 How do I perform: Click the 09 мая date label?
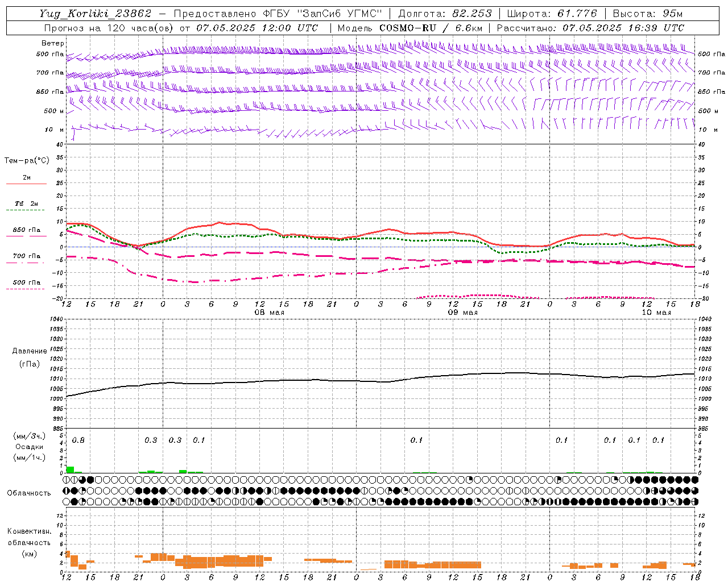463,313
